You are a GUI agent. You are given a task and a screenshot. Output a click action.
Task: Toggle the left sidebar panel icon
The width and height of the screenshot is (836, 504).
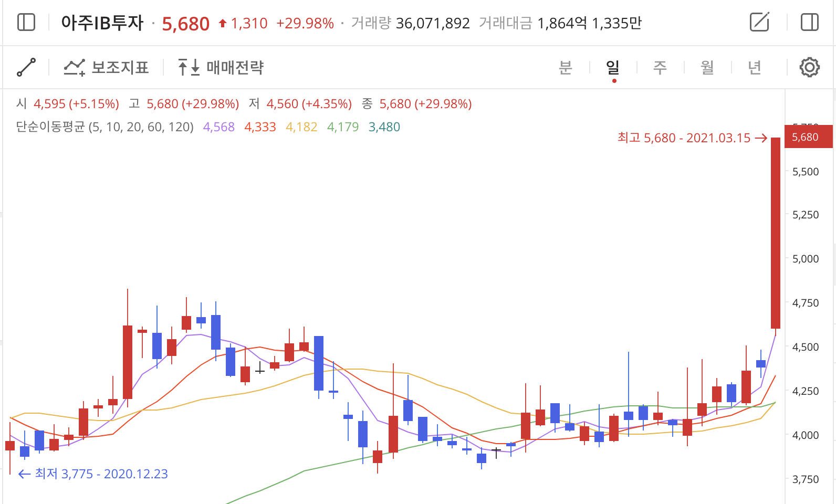click(x=26, y=23)
